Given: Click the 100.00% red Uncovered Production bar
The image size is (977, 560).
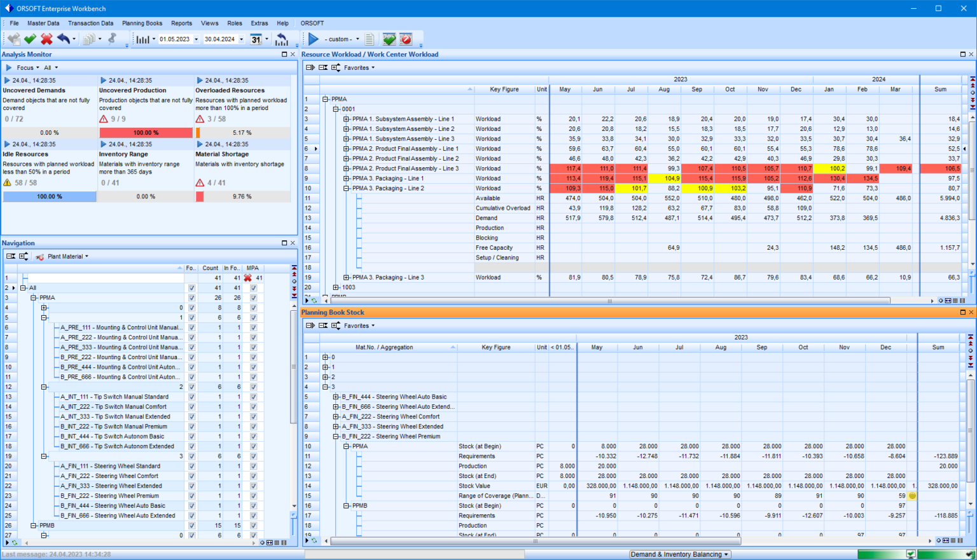Looking at the screenshot, I should (x=146, y=132).
